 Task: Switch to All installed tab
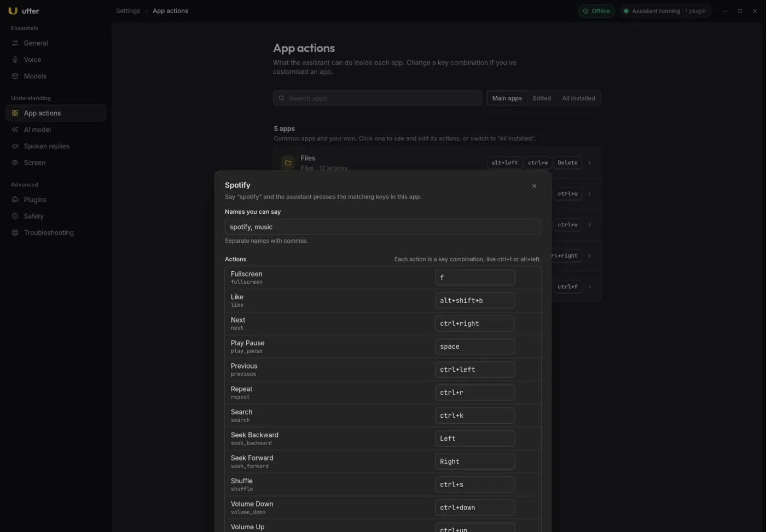(578, 98)
